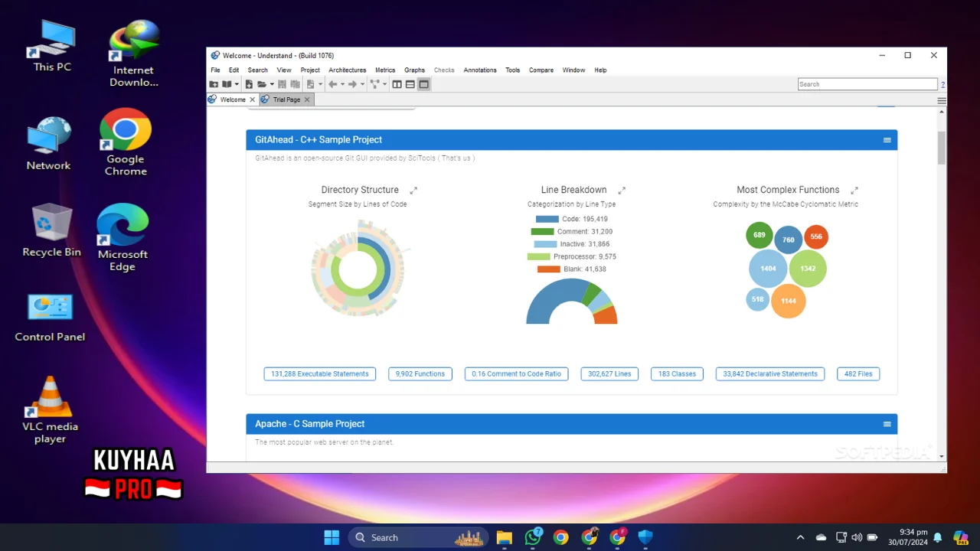Click the 482 Files button
Viewport: 980px width, 551px height.
click(858, 373)
